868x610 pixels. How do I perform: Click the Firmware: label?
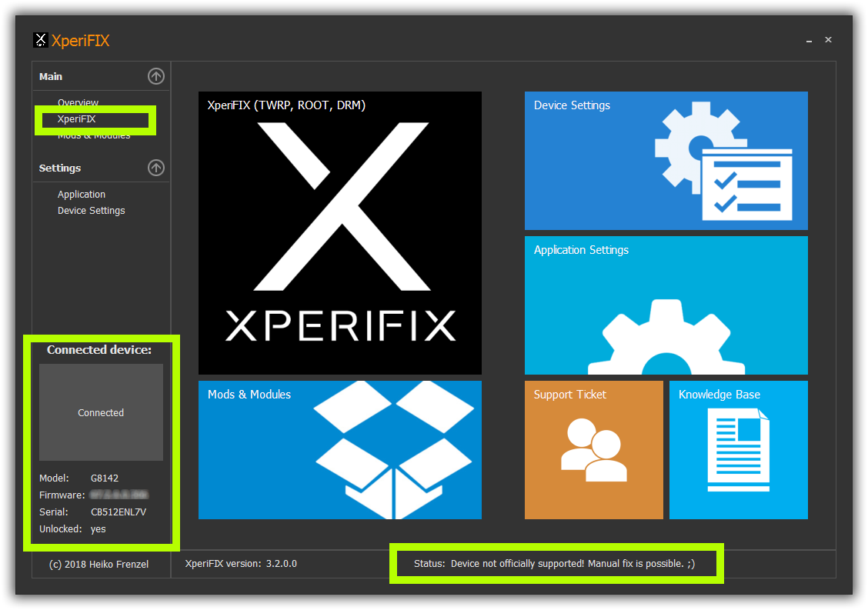[62, 495]
